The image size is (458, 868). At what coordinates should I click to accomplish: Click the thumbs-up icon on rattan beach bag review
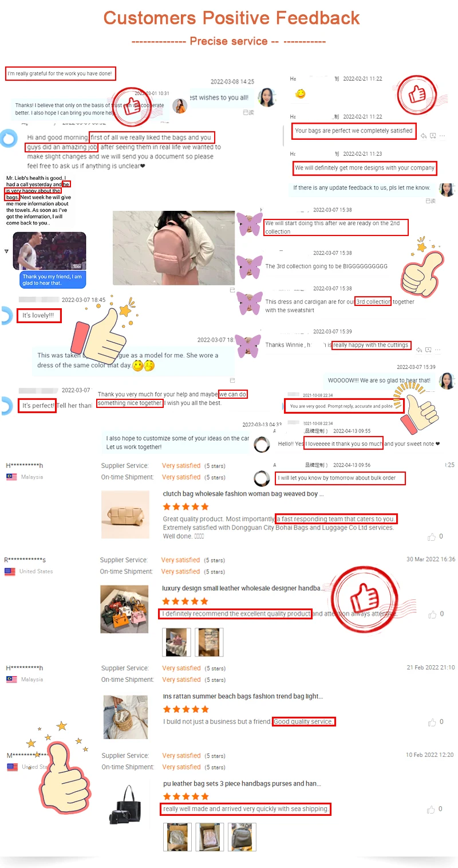(432, 722)
